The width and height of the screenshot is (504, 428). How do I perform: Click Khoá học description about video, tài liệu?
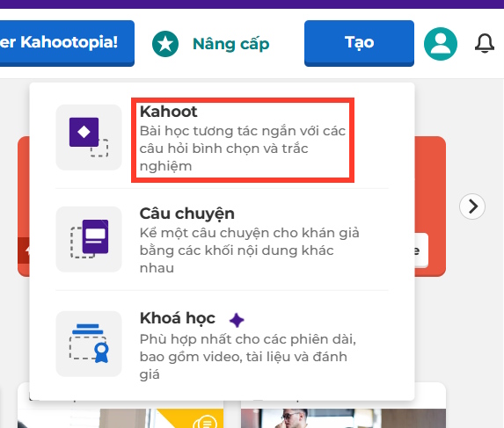248,357
